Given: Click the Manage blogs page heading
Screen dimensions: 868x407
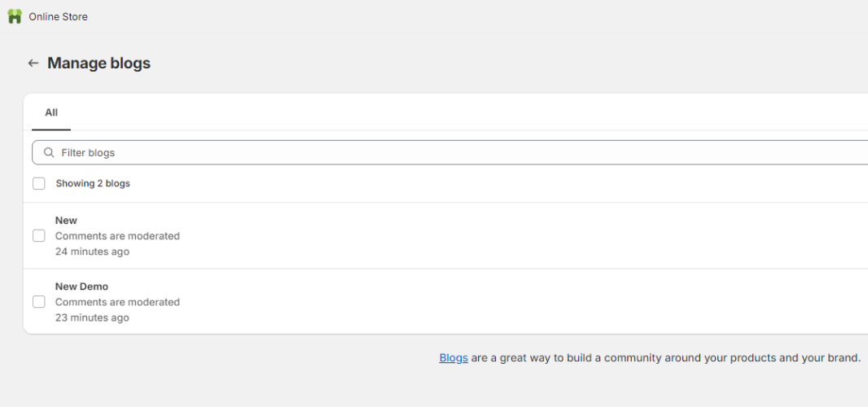Looking at the screenshot, I should [99, 63].
